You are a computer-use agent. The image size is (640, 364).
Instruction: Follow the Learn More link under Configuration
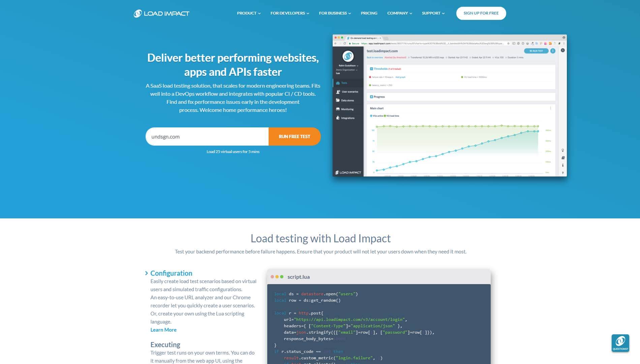click(x=163, y=330)
